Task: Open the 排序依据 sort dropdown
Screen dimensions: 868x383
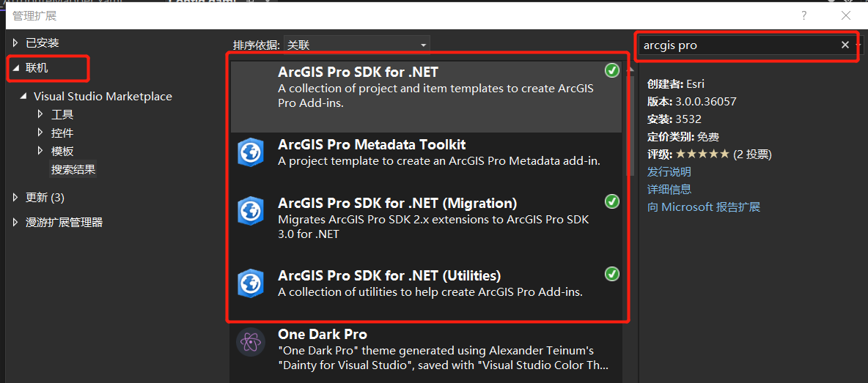Action: 356,45
